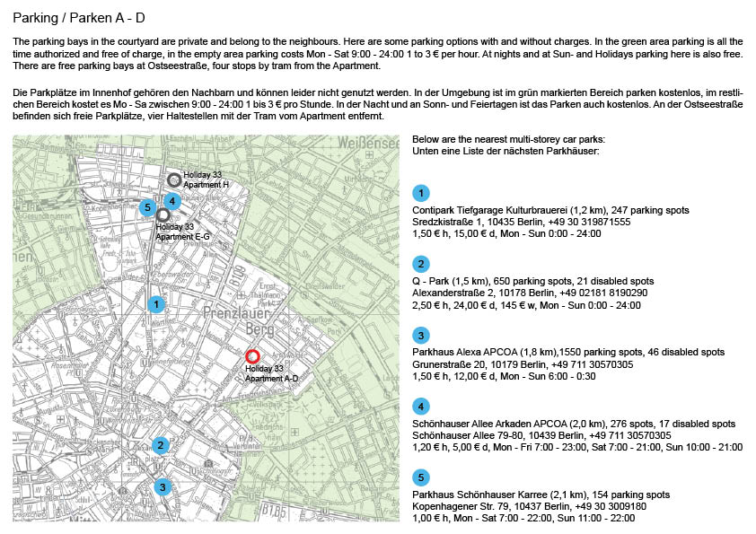The image size is (756, 534).
Task: Click the "Holiday 33 Apartment A-D" map label
Action: (271, 373)
